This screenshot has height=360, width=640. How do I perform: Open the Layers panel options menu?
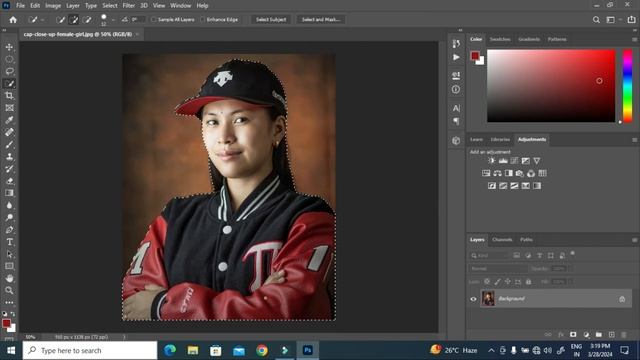coord(634,240)
